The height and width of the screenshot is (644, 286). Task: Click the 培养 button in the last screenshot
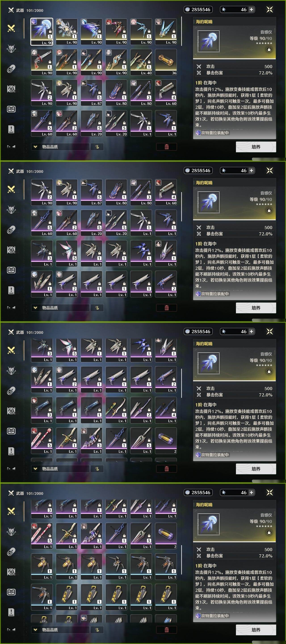click(256, 630)
